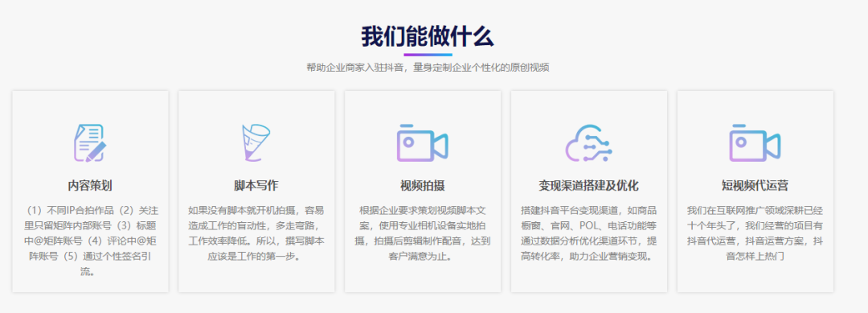Click the description starting 搭建抖音平台变现渠道
This screenshot has height=313, width=868.
tap(589, 233)
